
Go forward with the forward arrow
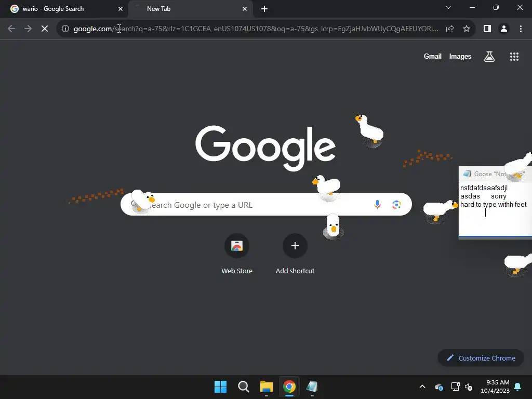point(28,29)
